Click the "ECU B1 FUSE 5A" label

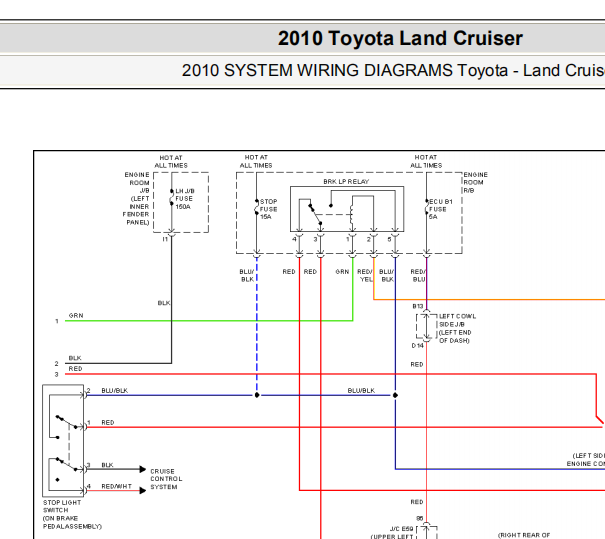440,209
